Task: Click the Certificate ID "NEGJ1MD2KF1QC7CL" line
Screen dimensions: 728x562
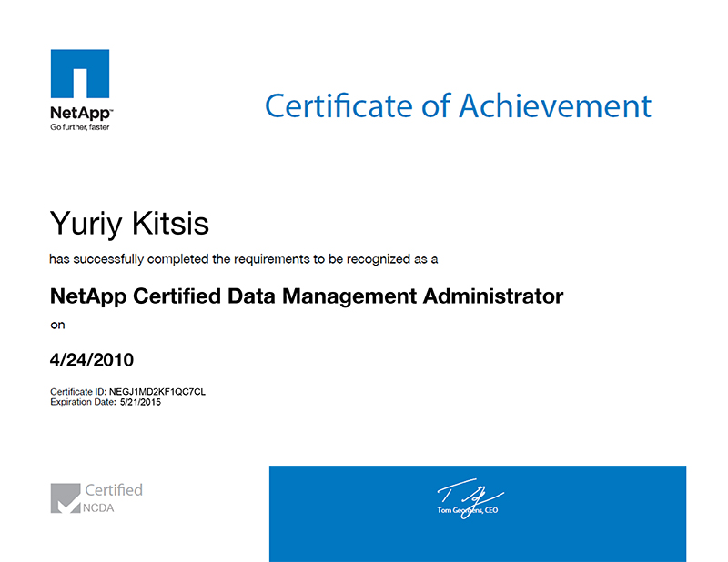Action: coord(127,392)
